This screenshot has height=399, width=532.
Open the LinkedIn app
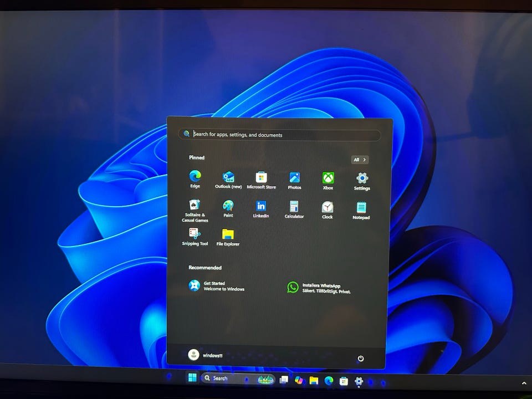pyautogui.click(x=261, y=209)
